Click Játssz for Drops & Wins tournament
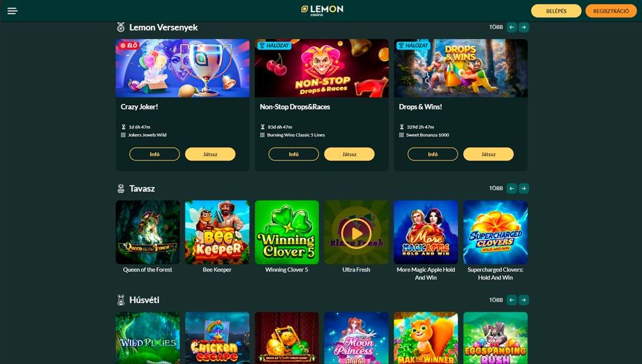Viewport: 642px width, 364px height. coord(488,154)
